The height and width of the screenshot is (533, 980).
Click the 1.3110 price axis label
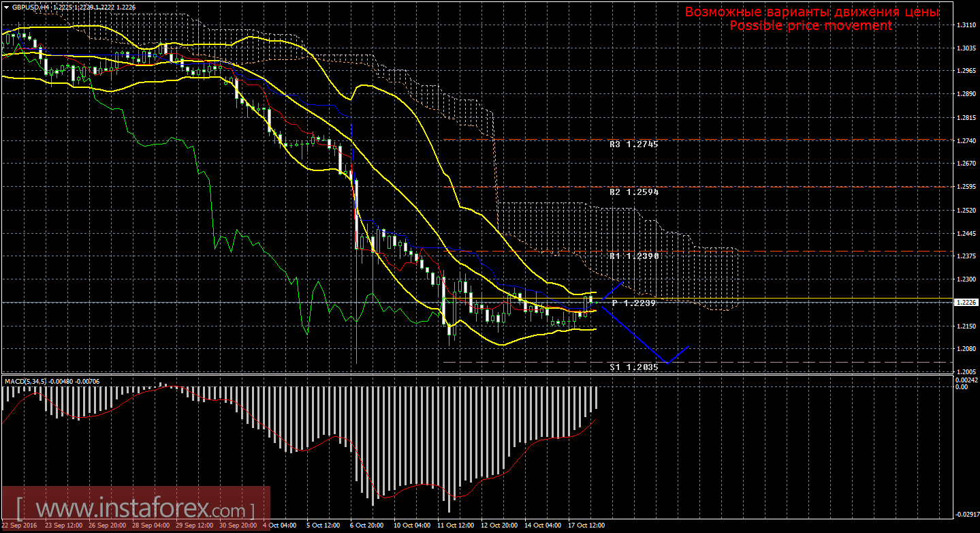pos(965,25)
